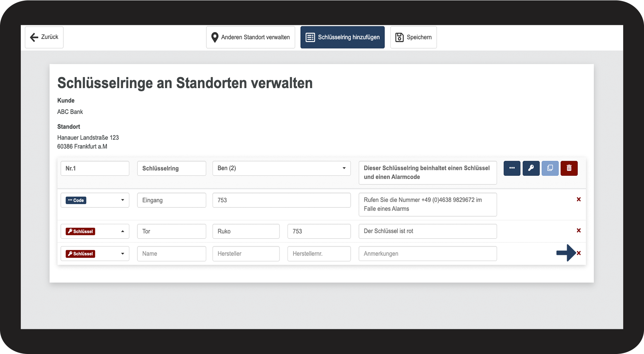Screen dimensions: 644x354
Task: Open the Ben (2) dropdown
Action: point(281,168)
